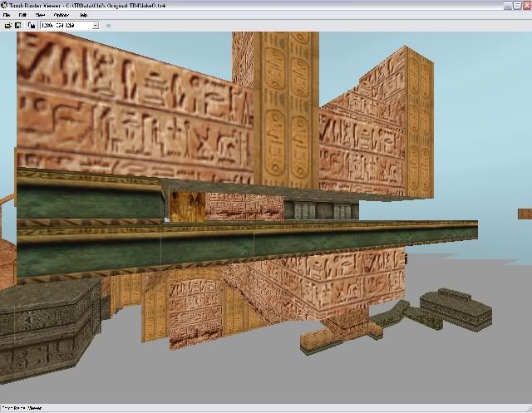532x413 pixels.
Task: Open the Help menu
Action: click(x=83, y=15)
